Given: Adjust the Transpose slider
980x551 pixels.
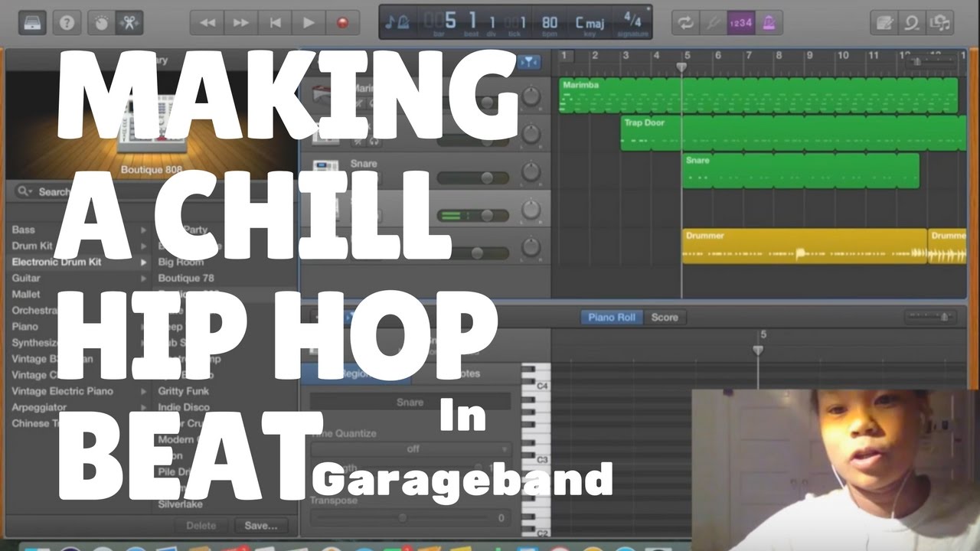Looking at the screenshot, I should click(x=402, y=518).
